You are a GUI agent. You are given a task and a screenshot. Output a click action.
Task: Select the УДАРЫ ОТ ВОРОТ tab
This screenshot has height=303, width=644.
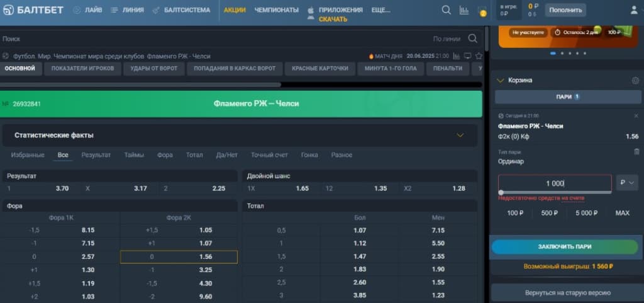pyautogui.click(x=154, y=69)
